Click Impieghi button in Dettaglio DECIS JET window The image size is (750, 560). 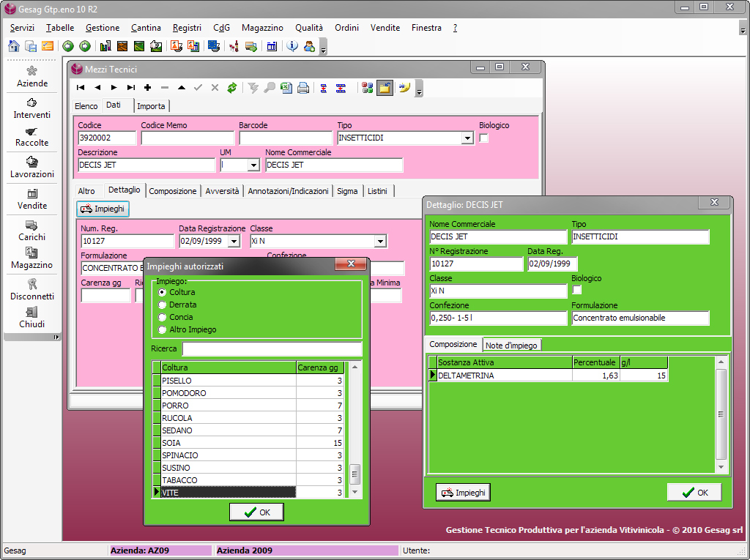click(x=463, y=493)
